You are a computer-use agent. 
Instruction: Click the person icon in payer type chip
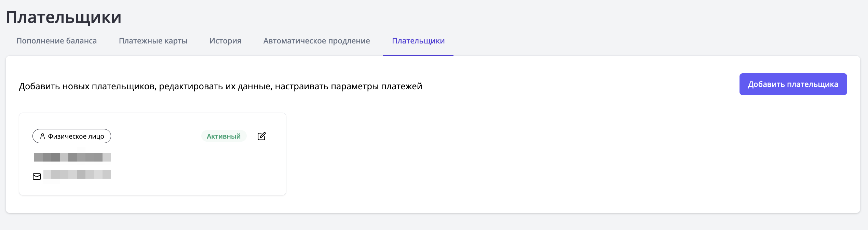[x=42, y=136]
